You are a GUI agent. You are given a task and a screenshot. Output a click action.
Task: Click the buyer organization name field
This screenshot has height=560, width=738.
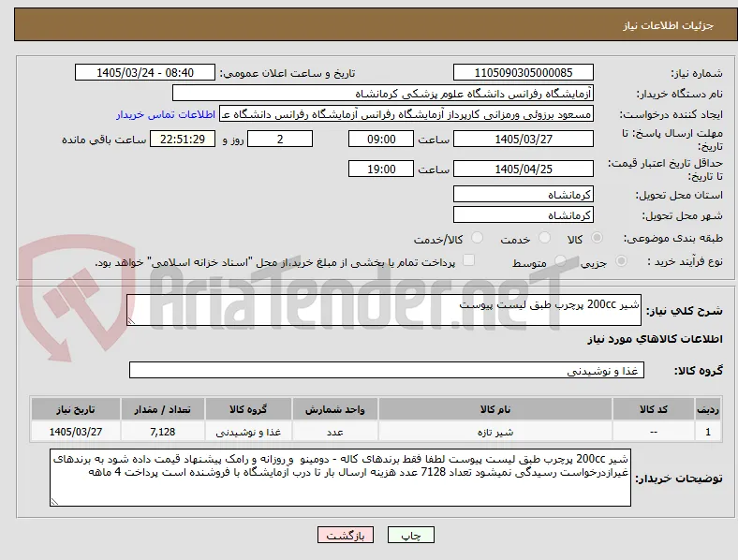(x=383, y=93)
